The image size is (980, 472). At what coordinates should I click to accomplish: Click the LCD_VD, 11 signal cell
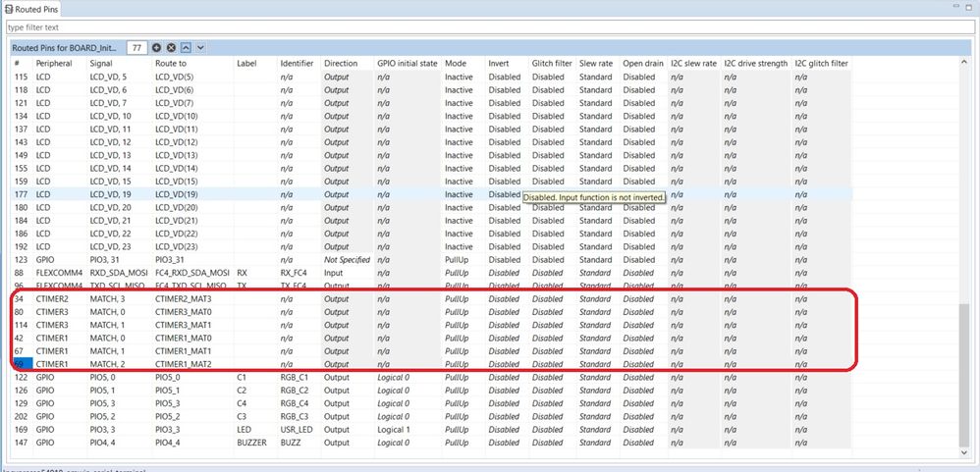pyautogui.click(x=111, y=130)
